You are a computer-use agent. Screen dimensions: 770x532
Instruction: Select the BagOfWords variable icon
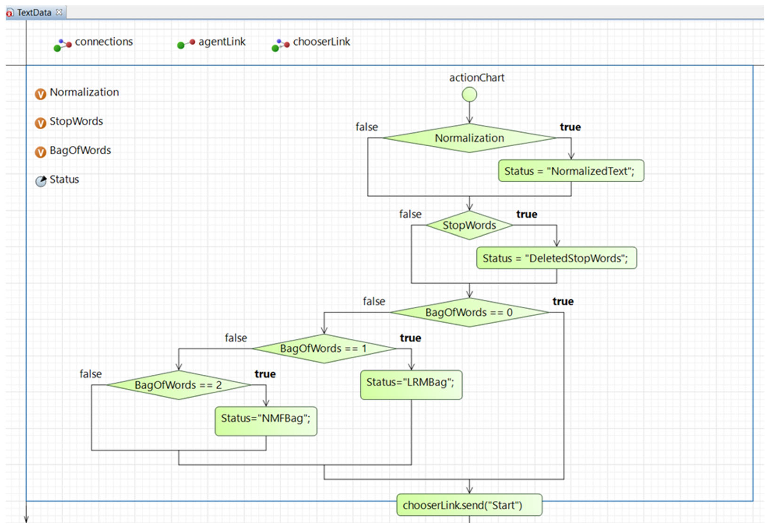[40, 152]
